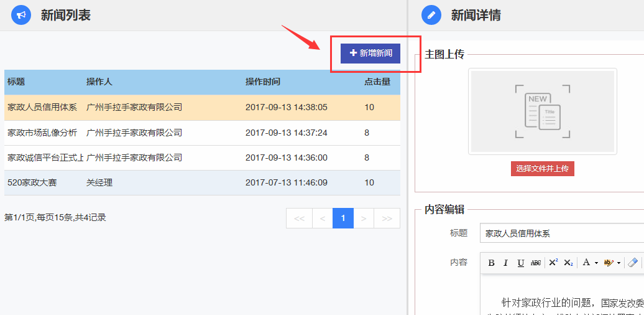Click the 点击量 column header
The image size is (644, 315).
pos(377,82)
